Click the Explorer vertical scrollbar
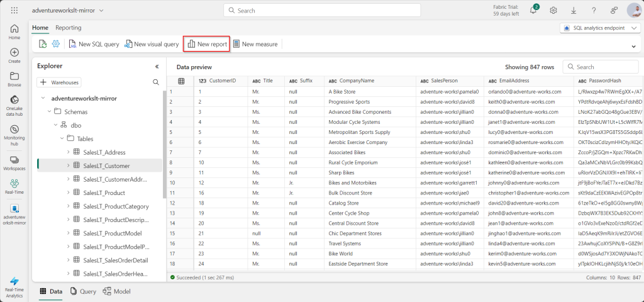The image size is (644, 302). [164, 144]
